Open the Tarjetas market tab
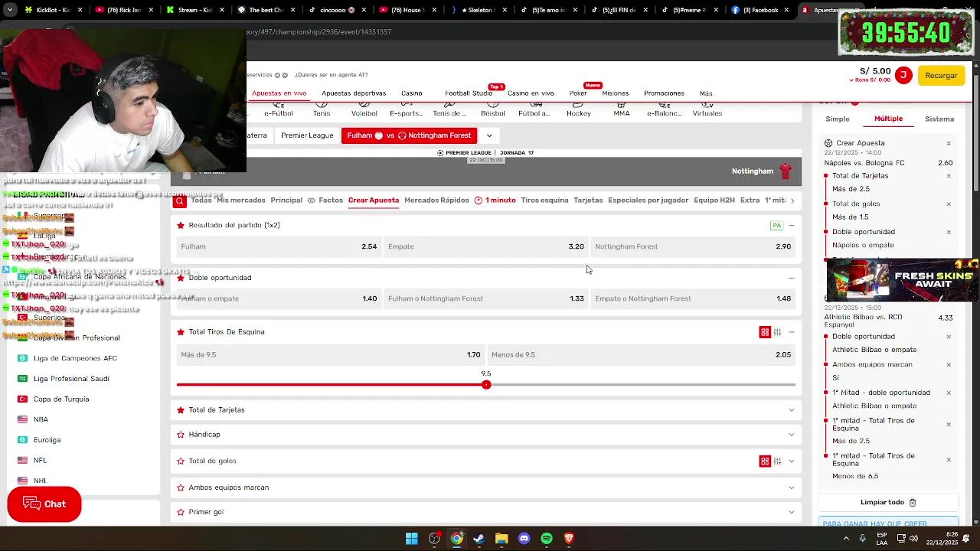Image resolution: width=980 pixels, height=551 pixels. (588, 200)
